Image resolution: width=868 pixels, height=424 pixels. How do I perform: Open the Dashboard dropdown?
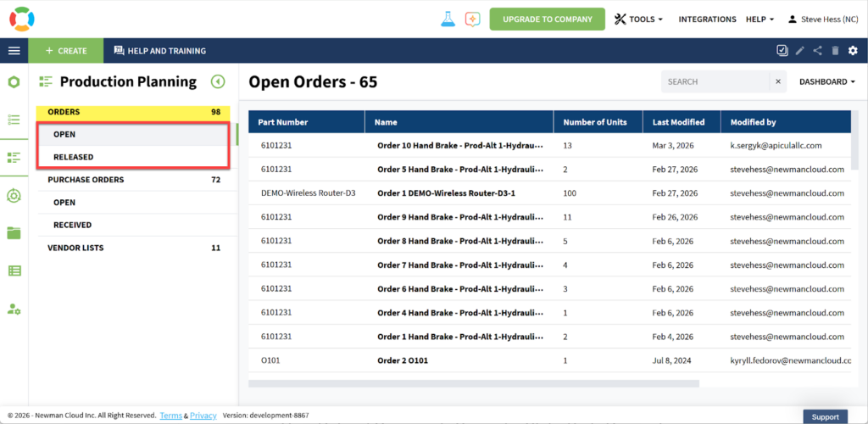tap(826, 82)
